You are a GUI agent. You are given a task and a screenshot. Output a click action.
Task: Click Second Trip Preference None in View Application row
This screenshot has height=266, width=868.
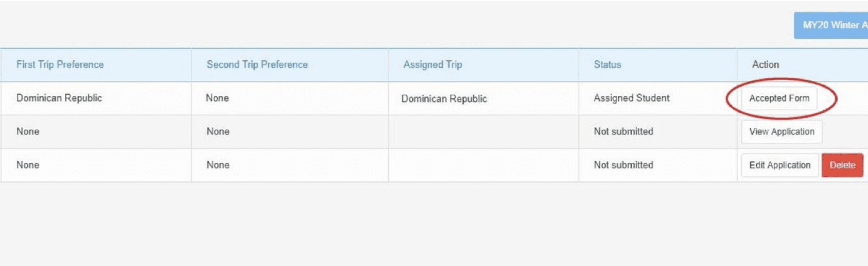click(x=218, y=132)
